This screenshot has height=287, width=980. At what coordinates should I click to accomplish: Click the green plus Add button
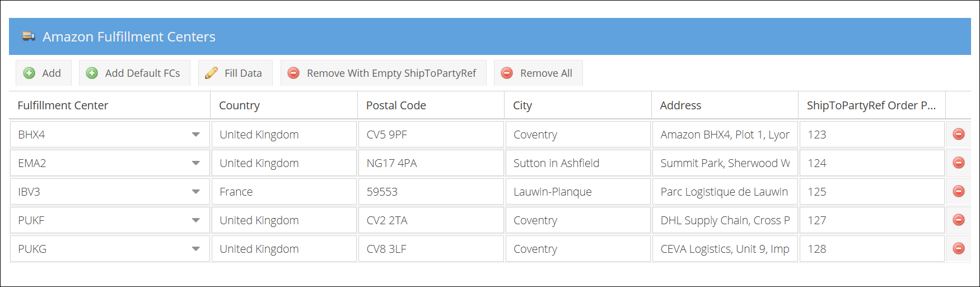43,73
